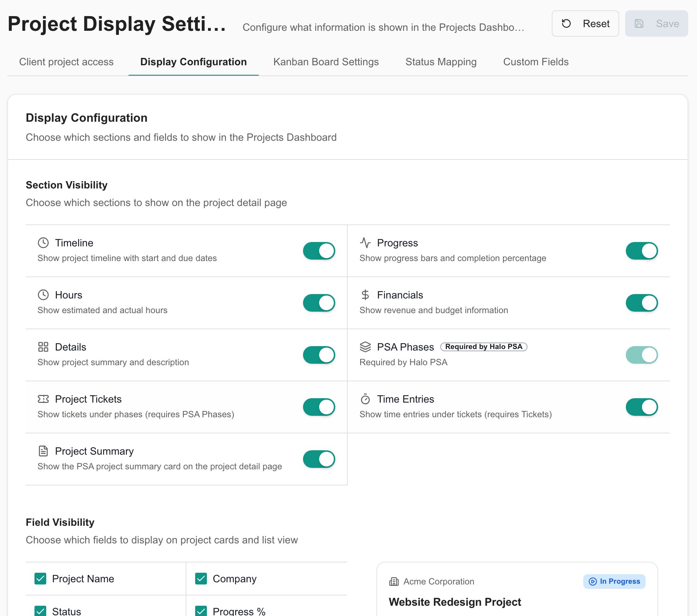
Task: Uncheck the Project Name checkbox
Action: [x=40, y=579]
